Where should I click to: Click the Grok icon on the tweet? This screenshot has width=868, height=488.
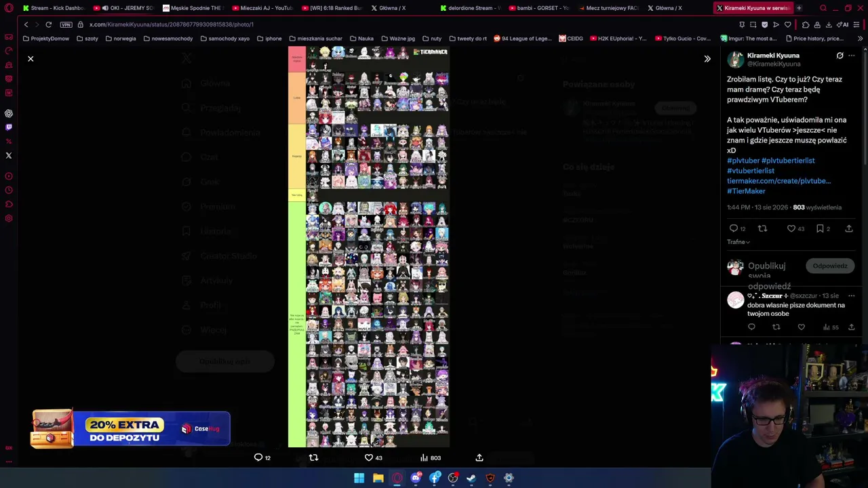point(840,56)
